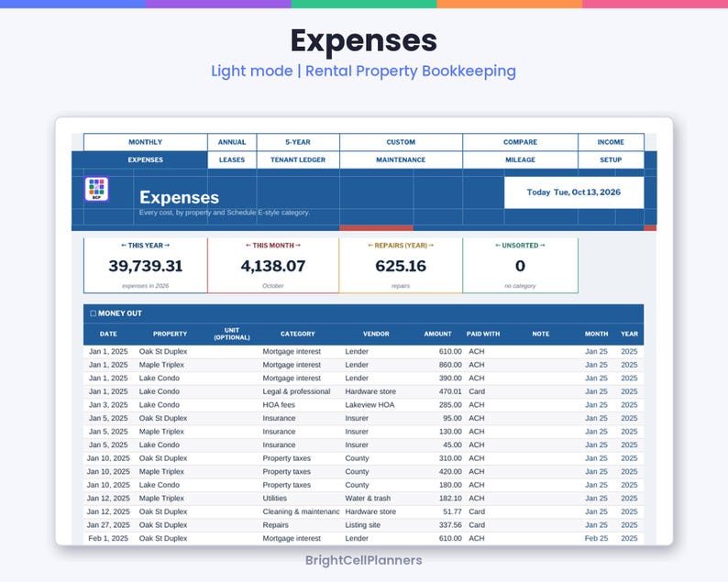Click the YEAR column header
Screen dimensions: 728x582
(629, 334)
